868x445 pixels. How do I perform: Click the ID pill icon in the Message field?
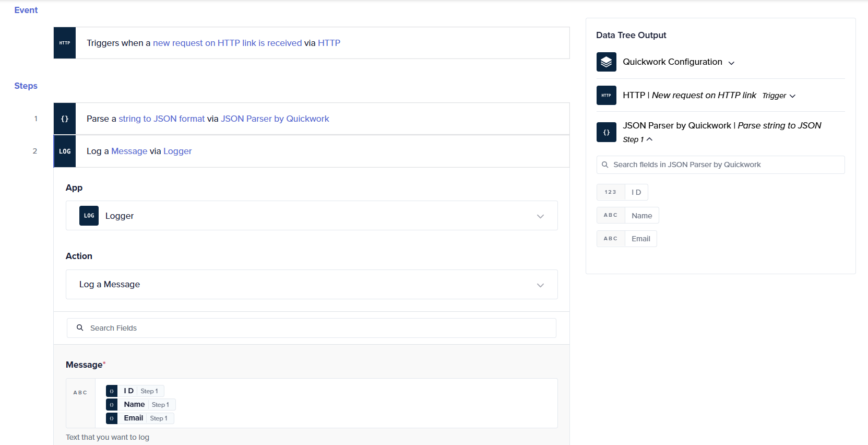112,391
